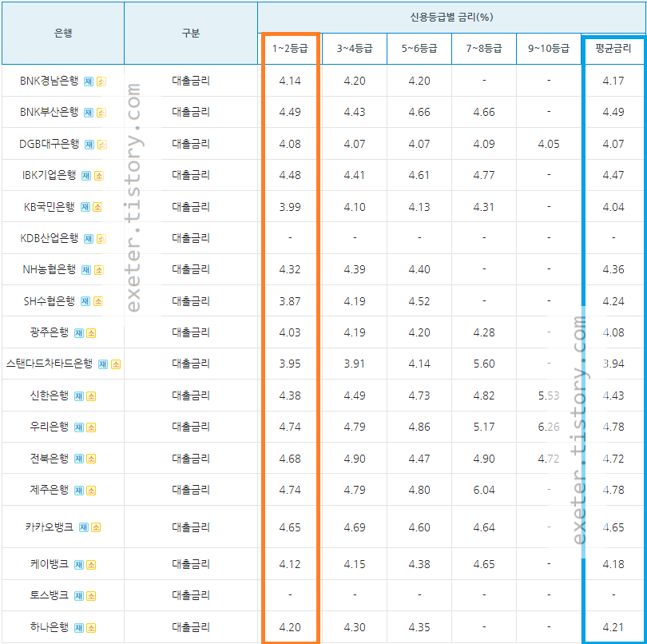The image size is (647, 644).
Task: Click 카카오뱅크 5~6등급 rate 4.60
Action: pos(419,527)
